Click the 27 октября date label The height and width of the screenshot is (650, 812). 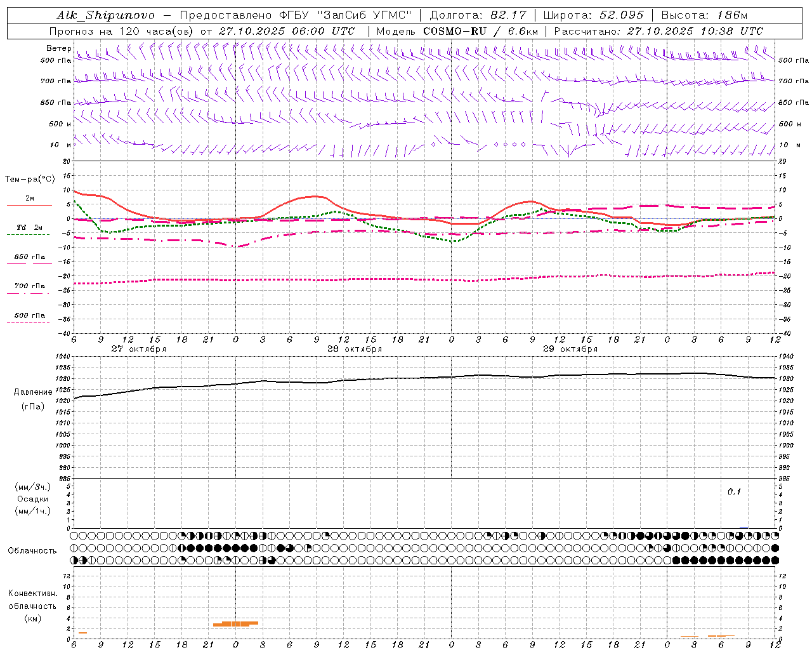138,349
